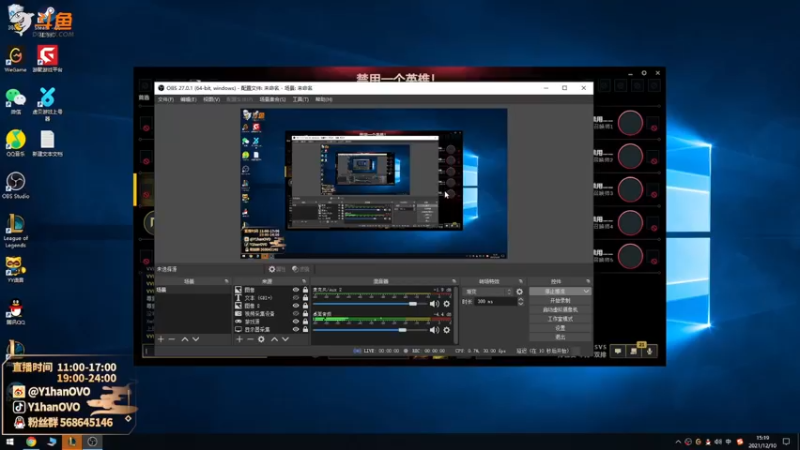Open the 腾讯QQ penguin desktop icon
Image resolution: width=800 pixels, height=450 pixels.
point(15,311)
